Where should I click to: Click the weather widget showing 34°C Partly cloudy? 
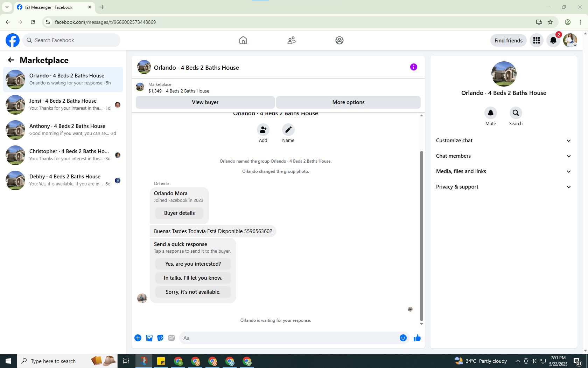click(x=481, y=361)
